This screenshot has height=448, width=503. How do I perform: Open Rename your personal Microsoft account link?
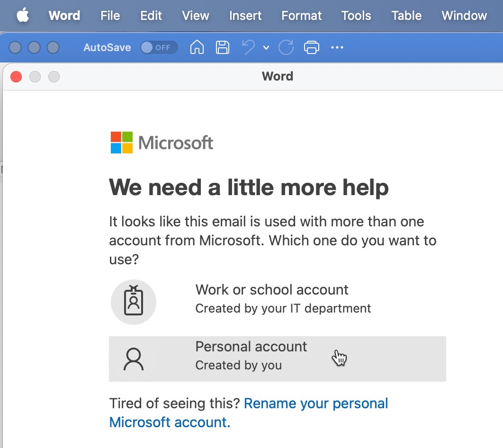[x=249, y=413]
